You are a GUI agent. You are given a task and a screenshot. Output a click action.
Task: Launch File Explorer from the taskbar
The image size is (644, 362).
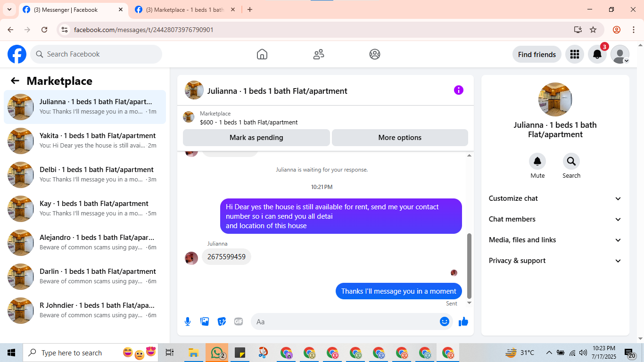click(193, 353)
